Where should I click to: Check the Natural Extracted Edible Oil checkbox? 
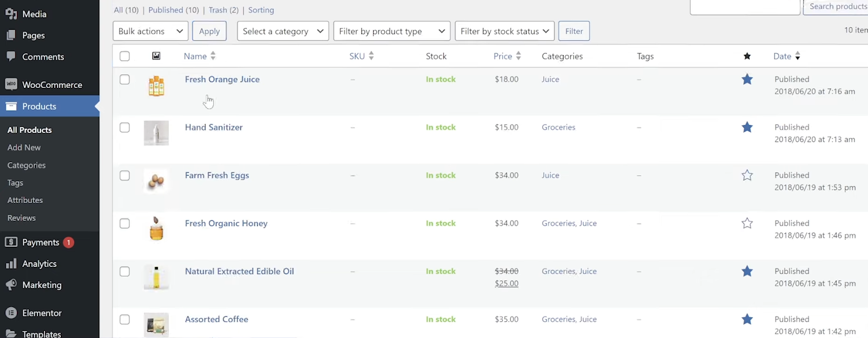(125, 271)
